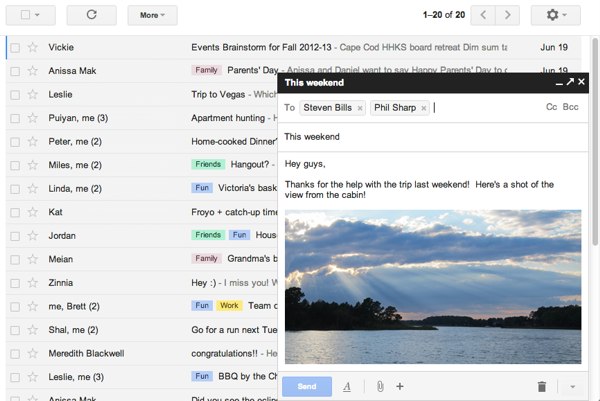Pop out the compose window with the arrow icon
This screenshot has width=600, height=401.
pyautogui.click(x=569, y=82)
